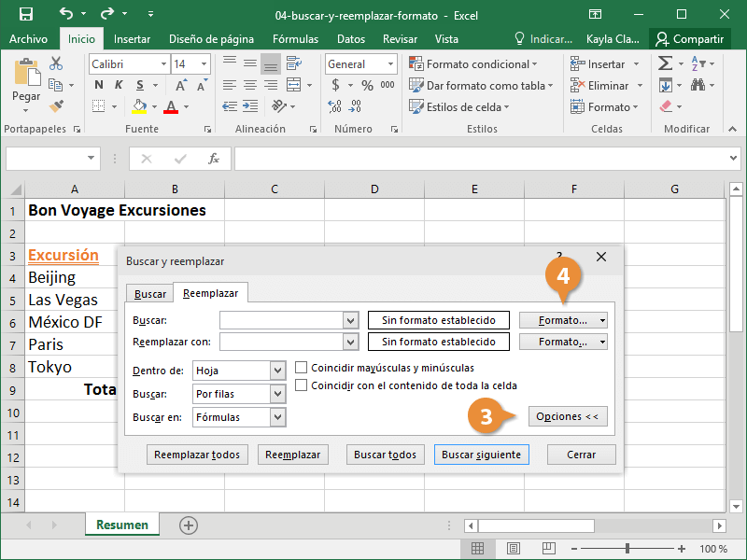The height and width of the screenshot is (560, 747).
Task: Click the Reemplazar con input field
Action: coord(281,342)
